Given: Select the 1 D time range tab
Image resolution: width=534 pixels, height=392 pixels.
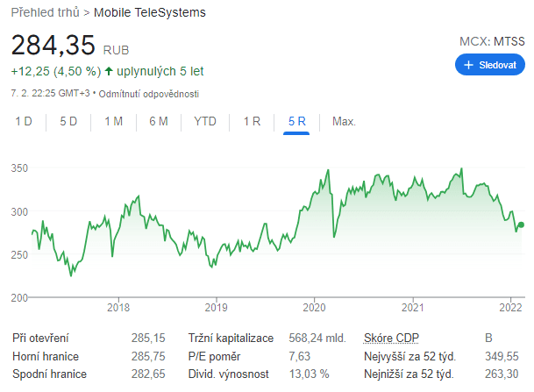Looking at the screenshot, I should pyautogui.click(x=24, y=121).
